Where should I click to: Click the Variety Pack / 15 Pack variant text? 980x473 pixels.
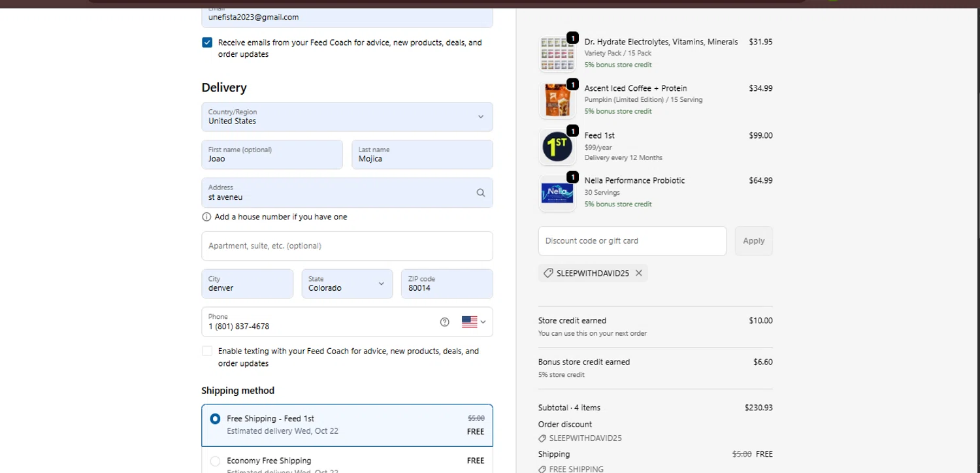click(x=618, y=54)
